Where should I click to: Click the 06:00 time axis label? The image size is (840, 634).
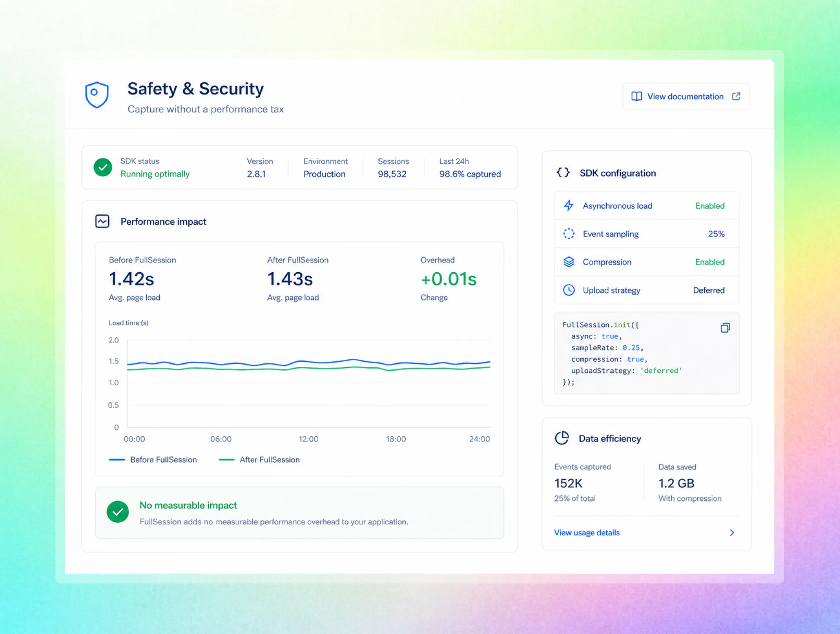point(221,439)
